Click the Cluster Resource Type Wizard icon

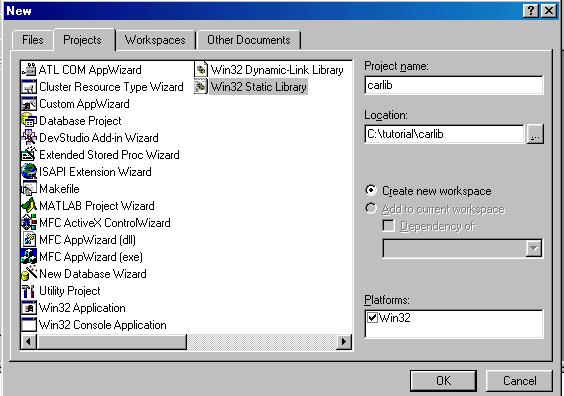[29, 87]
